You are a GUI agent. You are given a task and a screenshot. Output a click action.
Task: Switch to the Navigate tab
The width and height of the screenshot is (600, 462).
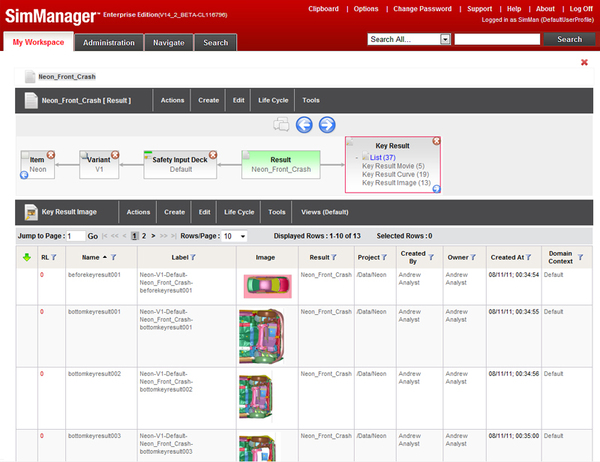coord(167,43)
